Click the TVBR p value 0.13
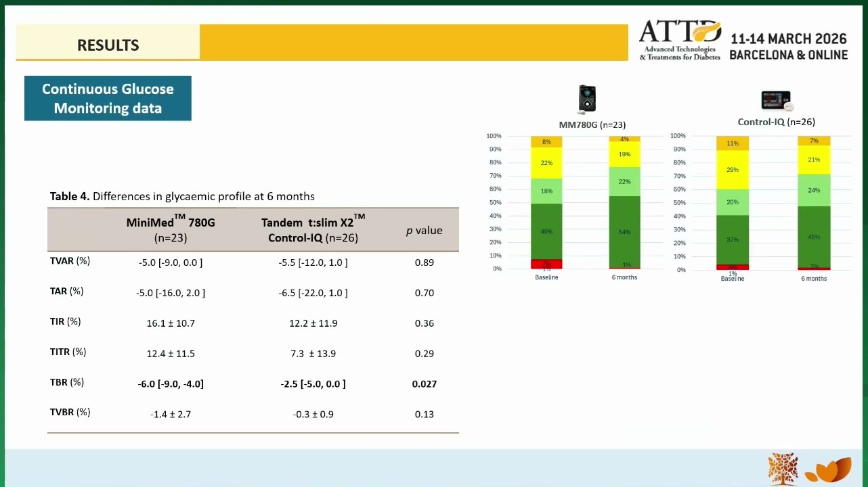 pyautogui.click(x=425, y=414)
